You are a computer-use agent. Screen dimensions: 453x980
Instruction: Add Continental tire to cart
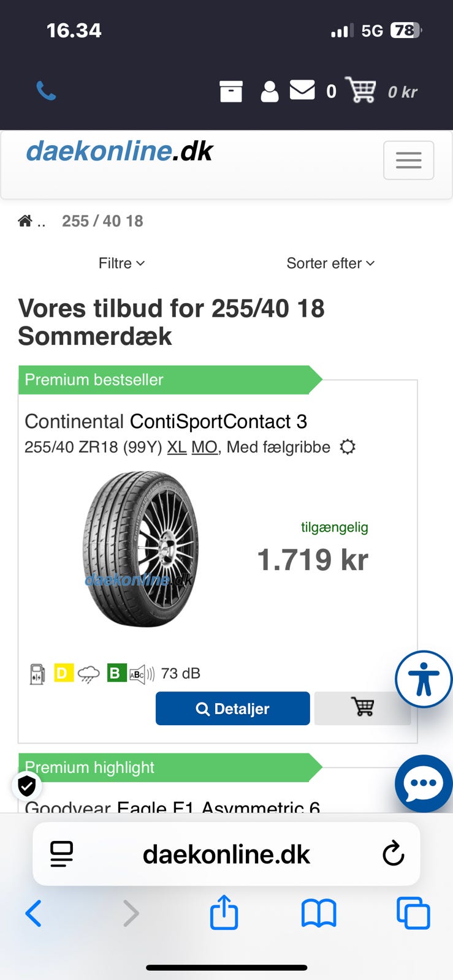point(362,707)
